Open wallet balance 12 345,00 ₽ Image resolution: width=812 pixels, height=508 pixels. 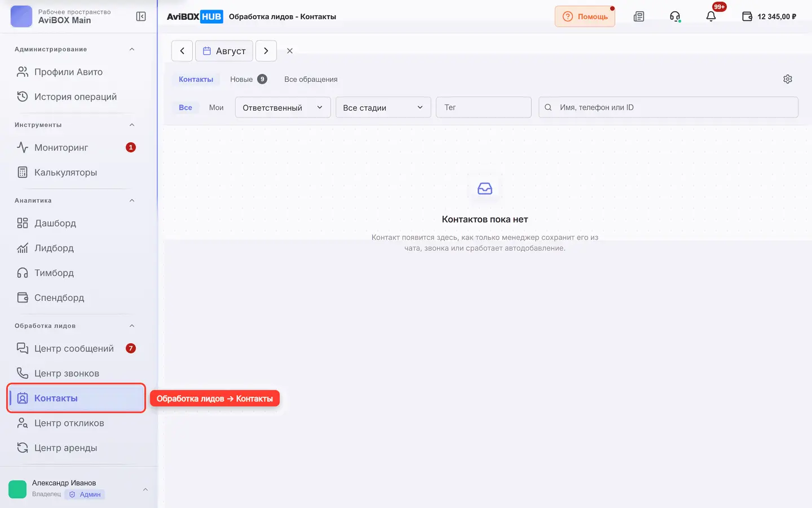pyautogui.click(x=769, y=16)
